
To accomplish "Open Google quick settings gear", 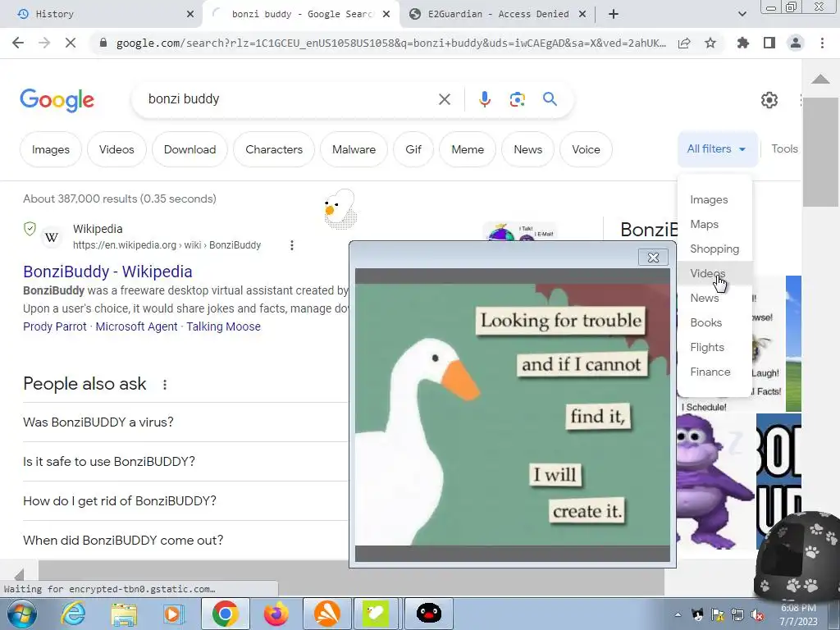I will click(x=769, y=99).
